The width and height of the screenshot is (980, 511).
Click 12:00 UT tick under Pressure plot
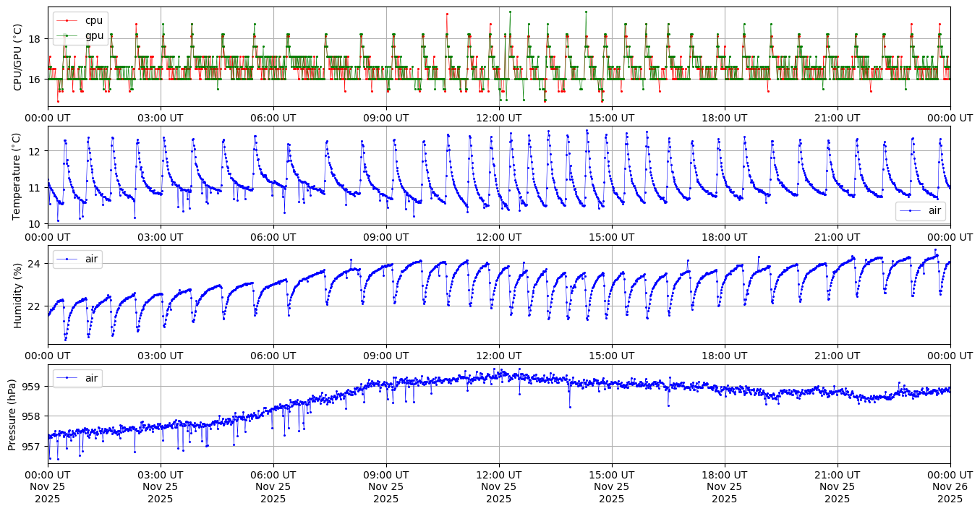pos(499,473)
